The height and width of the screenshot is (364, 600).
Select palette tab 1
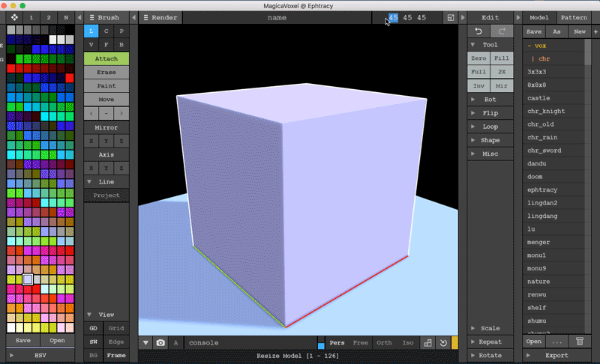click(x=31, y=17)
